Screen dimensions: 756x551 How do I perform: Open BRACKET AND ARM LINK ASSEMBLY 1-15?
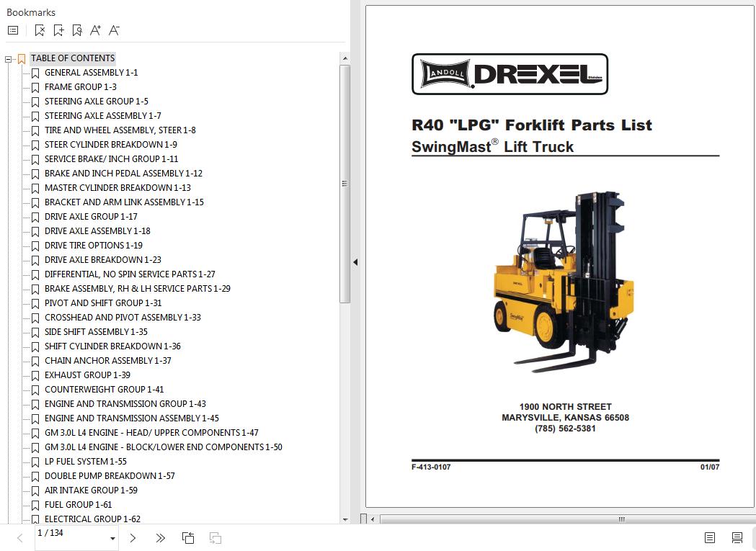point(124,202)
